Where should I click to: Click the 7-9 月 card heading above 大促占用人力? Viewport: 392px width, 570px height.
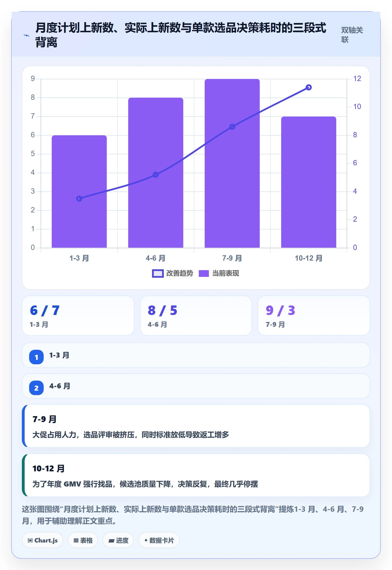[45, 419]
